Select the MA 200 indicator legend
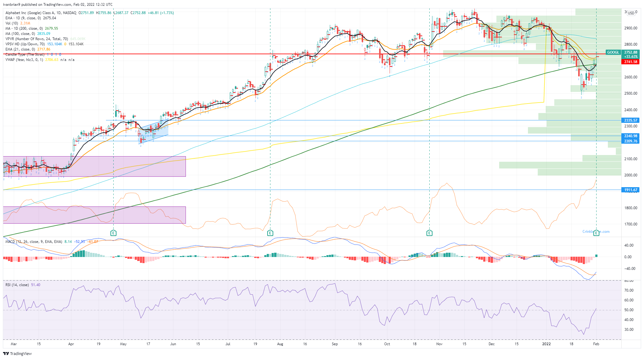This screenshot has height=359, width=644. pyautogui.click(x=32, y=28)
